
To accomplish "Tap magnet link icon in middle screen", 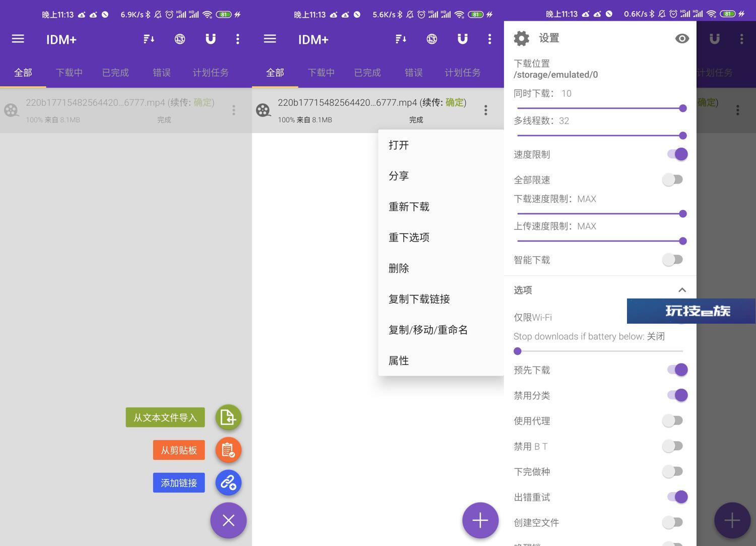I will tap(463, 39).
